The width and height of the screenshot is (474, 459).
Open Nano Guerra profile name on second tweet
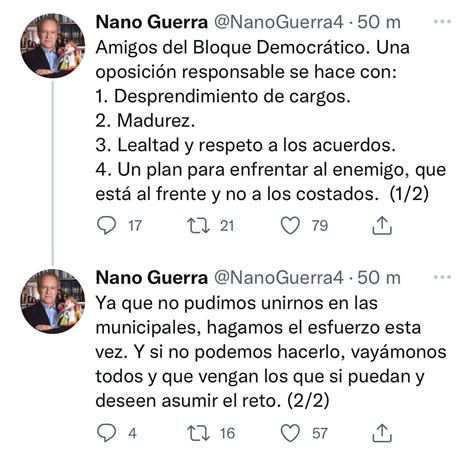coord(152,277)
